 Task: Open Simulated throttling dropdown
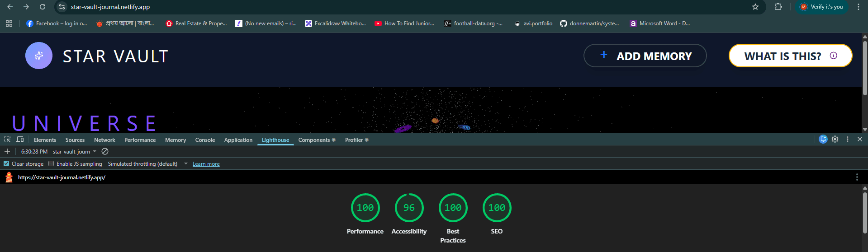pyautogui.click(x=147, y=163)
